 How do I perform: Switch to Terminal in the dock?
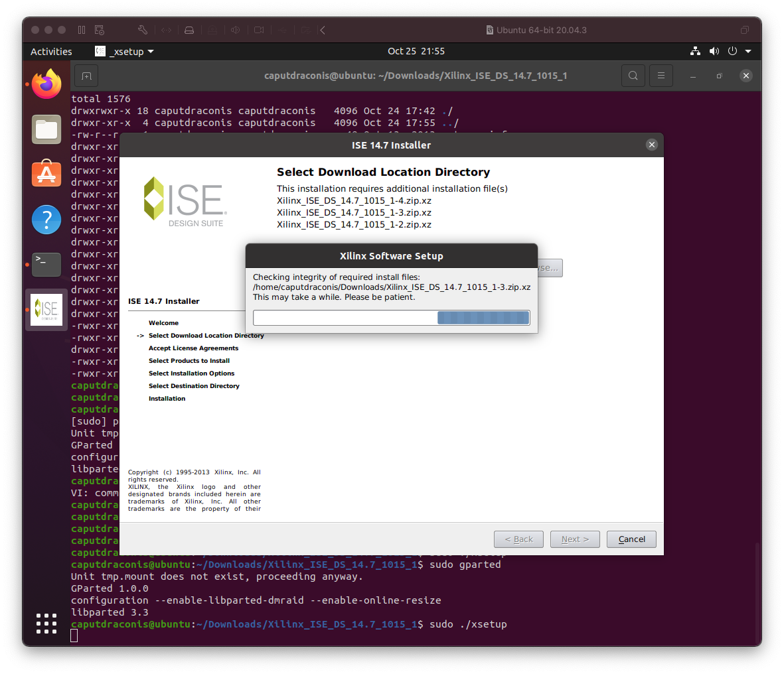click(46, 264)
